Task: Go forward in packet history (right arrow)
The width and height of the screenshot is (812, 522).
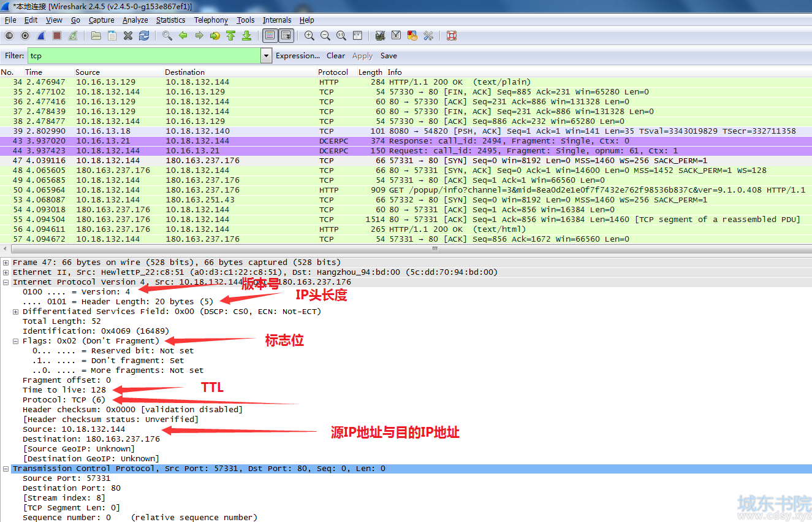Action: click(x=199, y=36)
